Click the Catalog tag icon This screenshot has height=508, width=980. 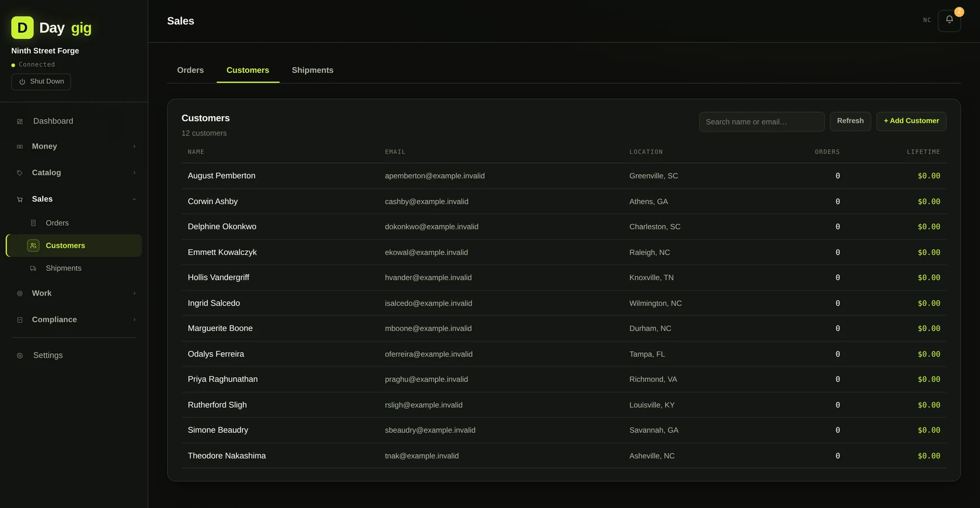pyautogui.click(x=20, y=173)
